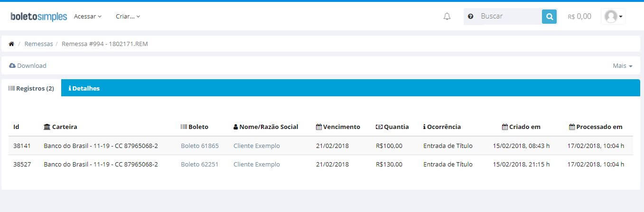The width and height of the screenshot is (644, 212).
Task: Click created date 15/02/2018, 08:43 h
Action: coord(521,146)
